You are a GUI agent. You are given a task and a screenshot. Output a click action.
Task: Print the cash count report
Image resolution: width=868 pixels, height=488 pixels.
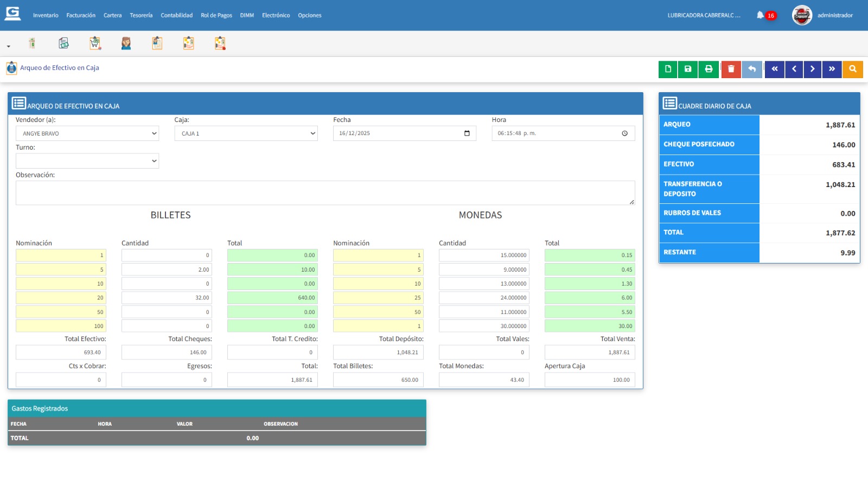point(709,69)
